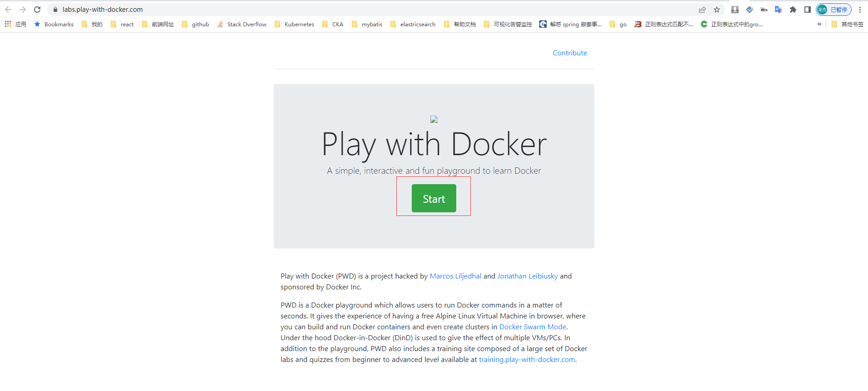
Task: Click the address bar URL labs.play-with-docker.com
Action: [x=103, y=10]
